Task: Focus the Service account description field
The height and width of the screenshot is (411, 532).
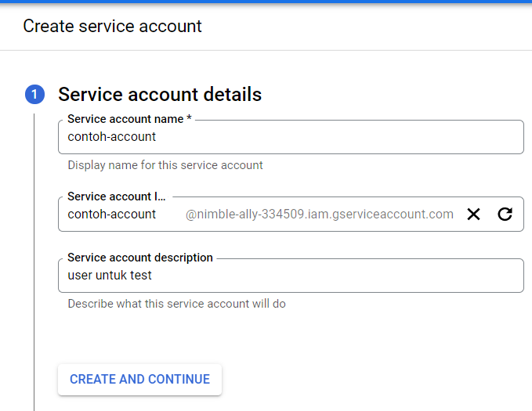Action: (291, 276)
